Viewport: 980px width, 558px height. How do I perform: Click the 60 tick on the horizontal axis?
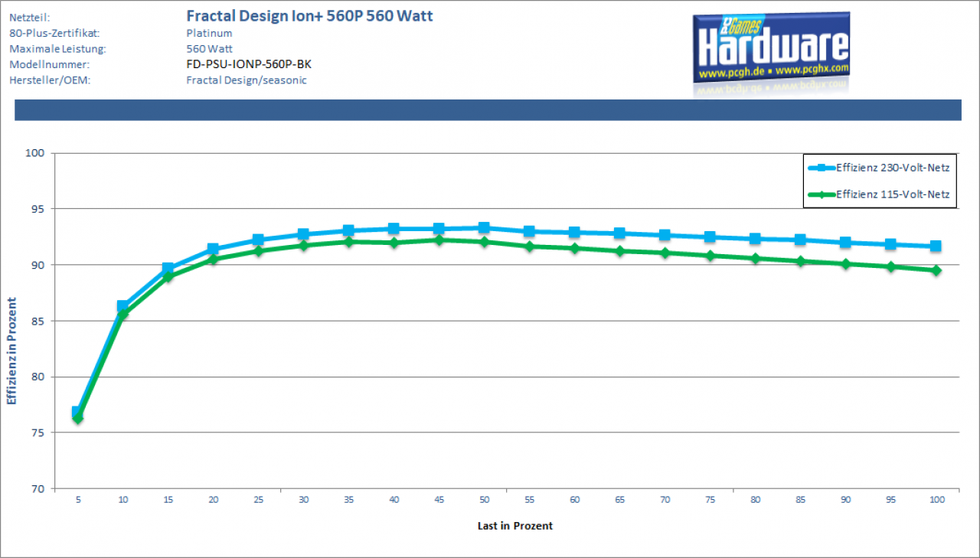pyautogui.click(x=575, y=500)
